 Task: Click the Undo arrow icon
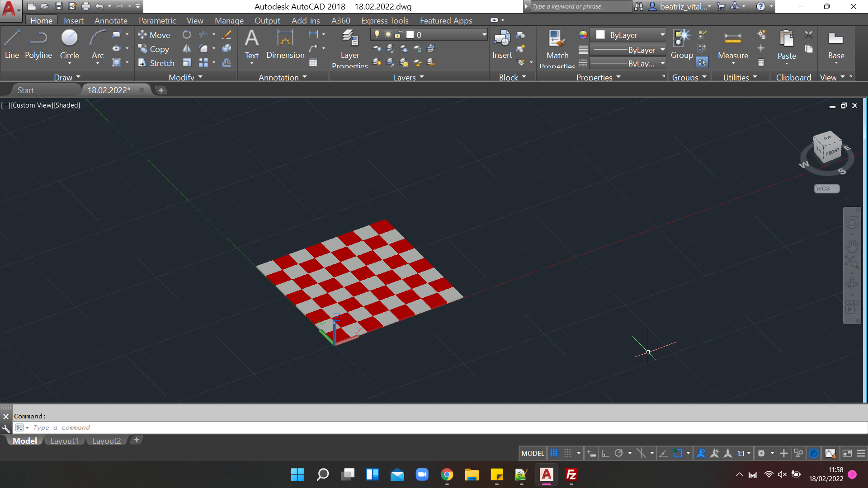99,6
